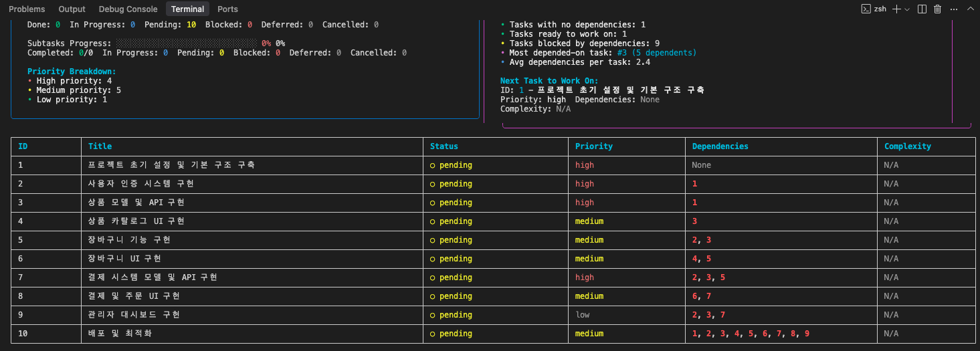Click the 'medium' priority of task 4
This screenshot has height=351, width=980.
[x=589, y=221]
